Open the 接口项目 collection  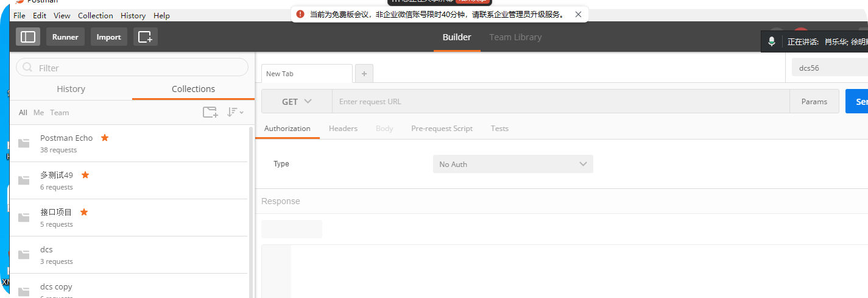[x=129, y=218]
